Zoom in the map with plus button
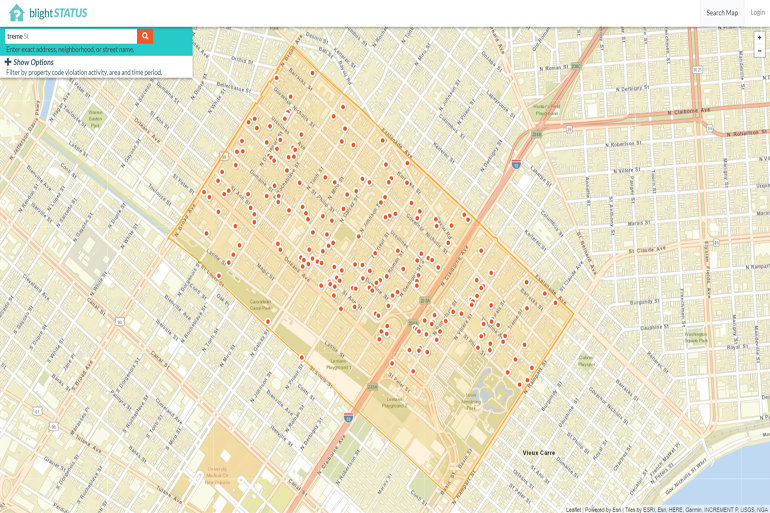The height and width of the screenshot is (513, 770). [759, 37]
